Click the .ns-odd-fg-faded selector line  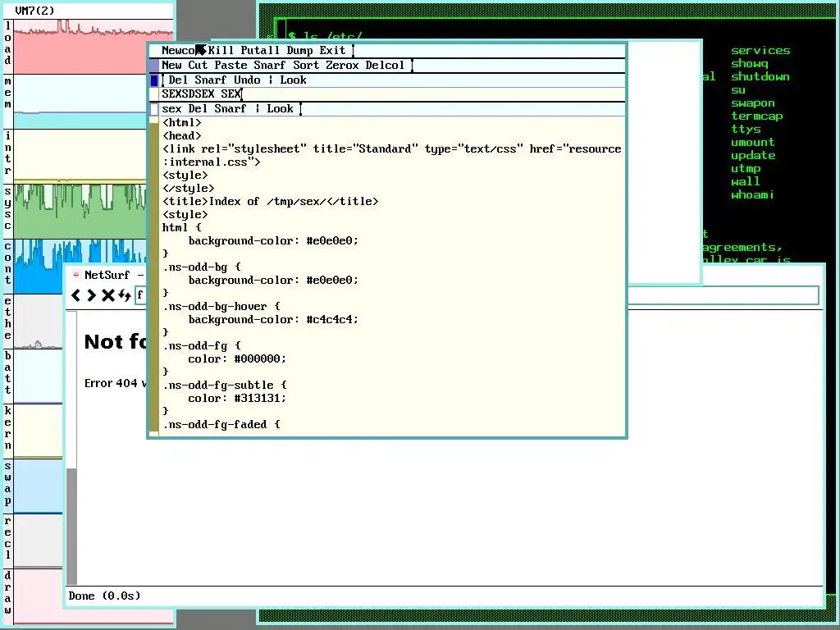[221, 425]
